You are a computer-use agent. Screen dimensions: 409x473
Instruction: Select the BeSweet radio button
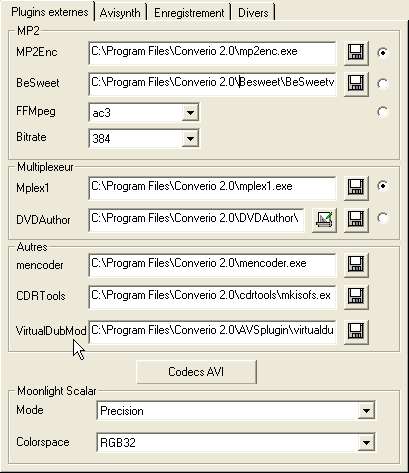(383, 84)
